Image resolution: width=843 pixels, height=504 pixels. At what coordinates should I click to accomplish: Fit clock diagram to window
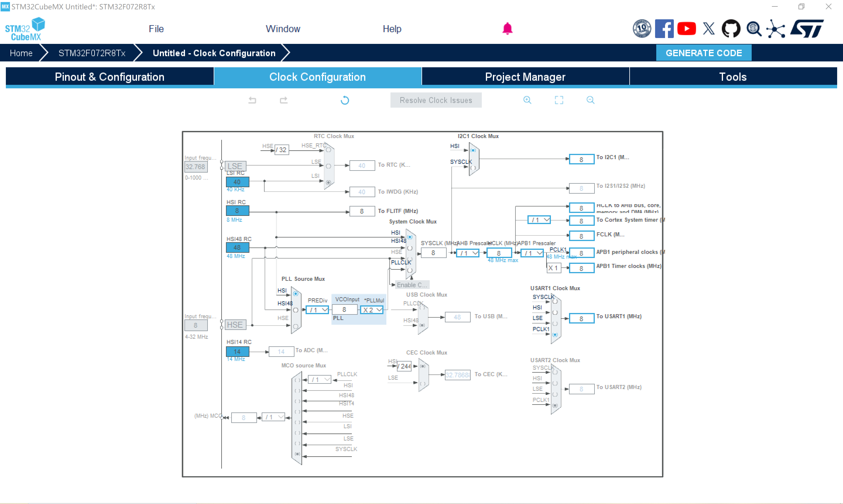click(559, 100)
